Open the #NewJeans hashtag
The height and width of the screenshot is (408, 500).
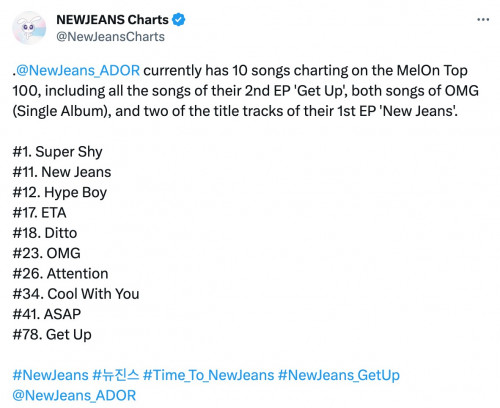[50, 375]
